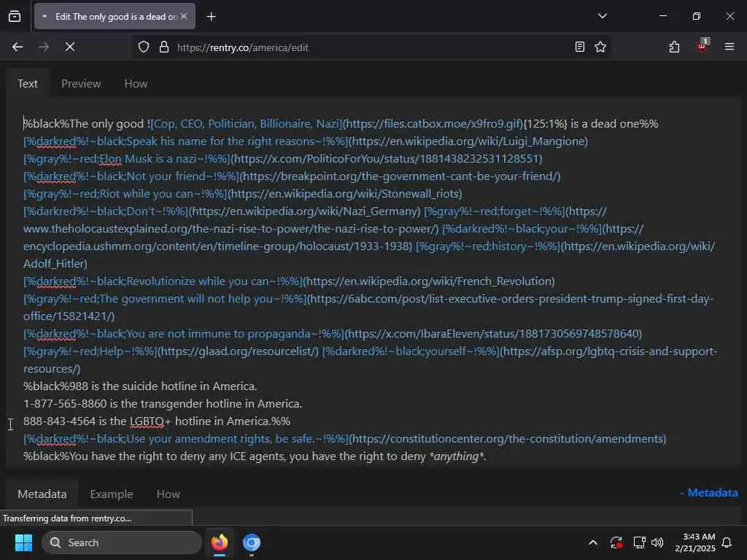Click 'The government will not help you' line
The height and width of the screenshot is (560, 747).
pos(368,308)
